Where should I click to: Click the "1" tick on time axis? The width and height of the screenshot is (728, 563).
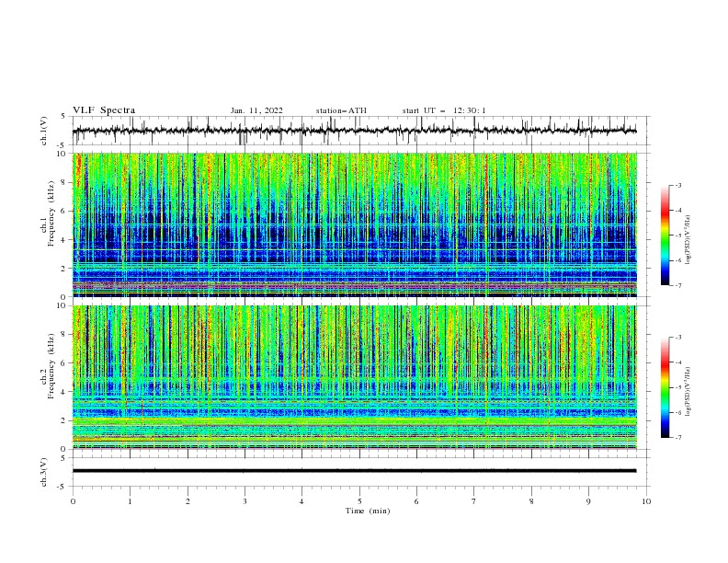130,501
